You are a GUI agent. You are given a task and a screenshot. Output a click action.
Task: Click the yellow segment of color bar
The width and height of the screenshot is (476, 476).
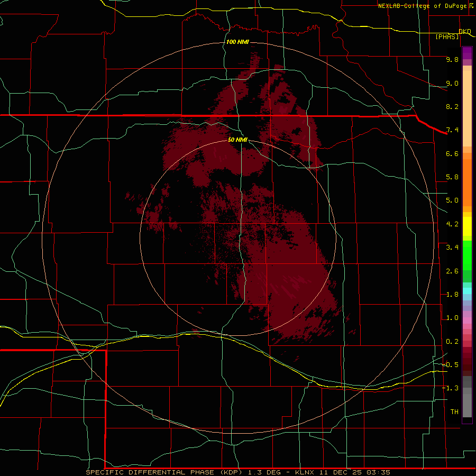click(467, 226)
